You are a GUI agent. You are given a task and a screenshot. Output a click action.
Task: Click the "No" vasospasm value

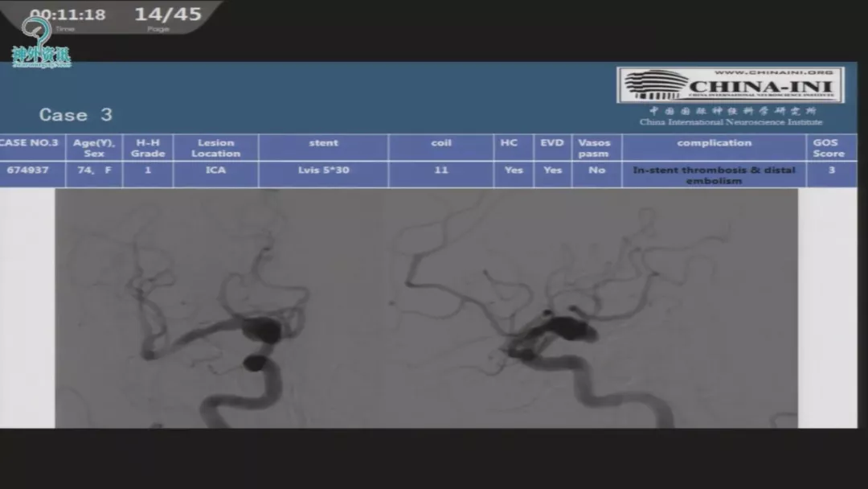596,175
